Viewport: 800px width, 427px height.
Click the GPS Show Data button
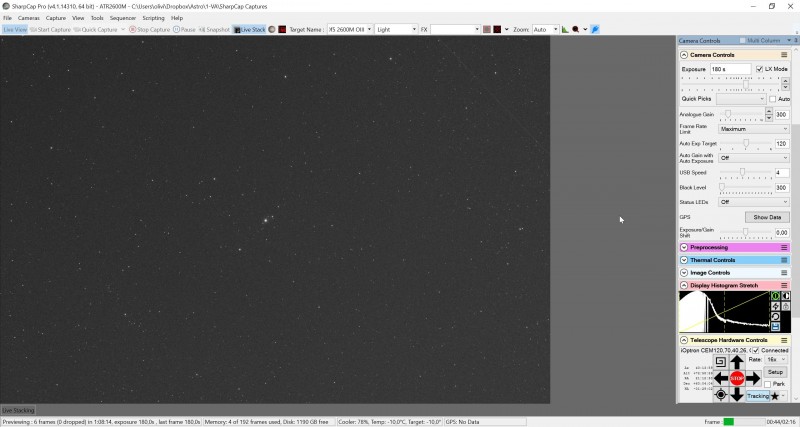click(x=767, y=217)
